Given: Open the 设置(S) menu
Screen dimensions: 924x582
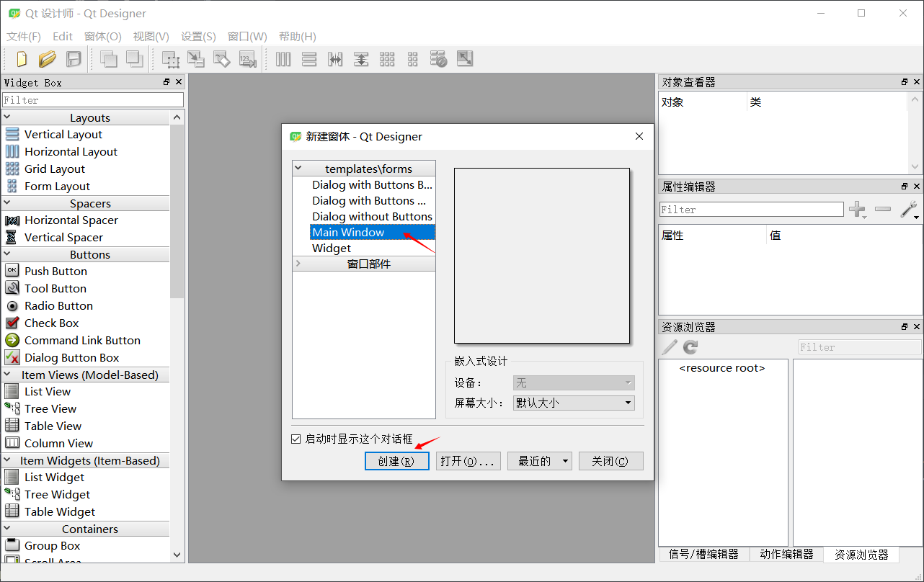Looking at the screenshot, I should click(x=198, y=36).
